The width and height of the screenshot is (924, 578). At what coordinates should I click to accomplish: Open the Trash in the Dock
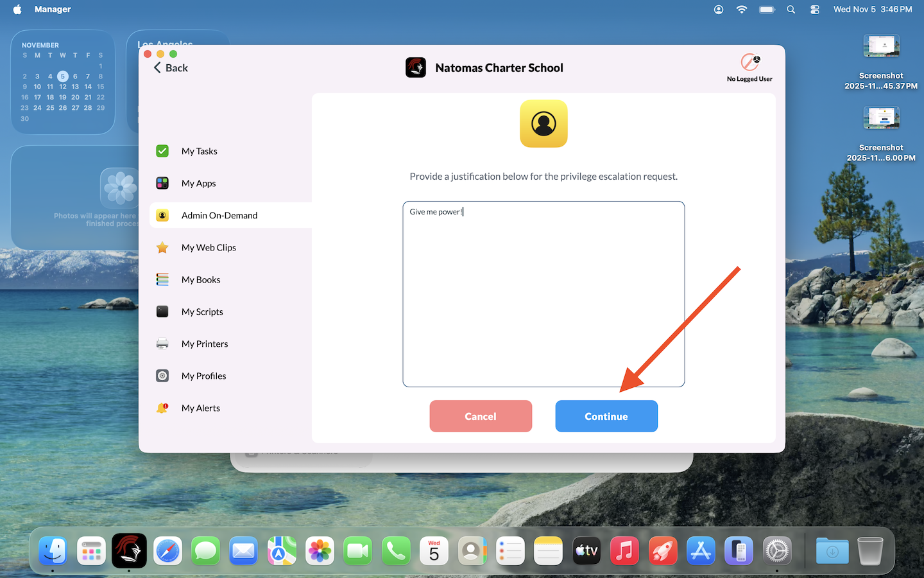point(870,551)
